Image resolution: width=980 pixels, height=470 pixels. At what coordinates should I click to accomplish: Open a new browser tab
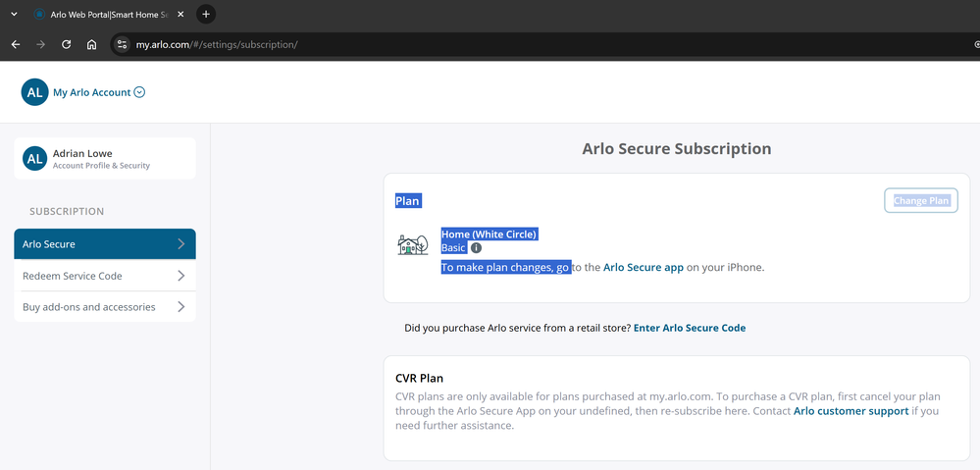(x=206, y=14)
